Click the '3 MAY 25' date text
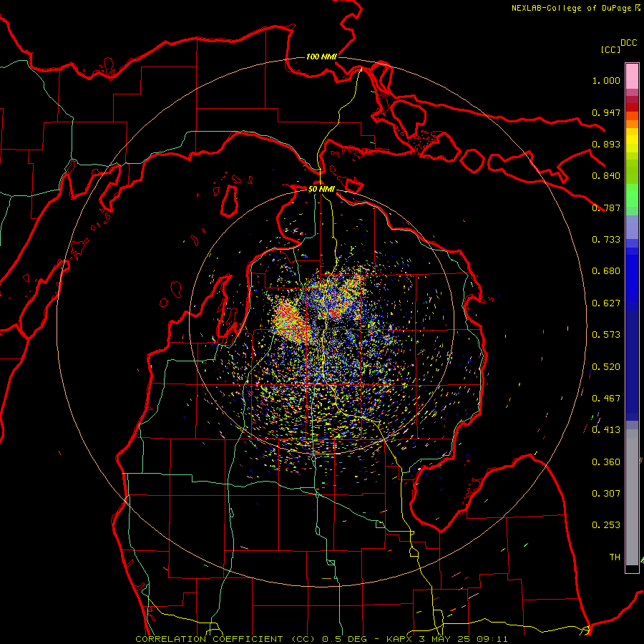This screenshot has width=644, height=644. (x=445, y=639)
